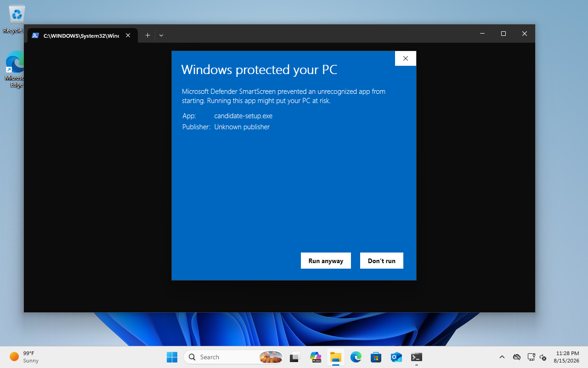The image size is (588, 368).
Task: Launch Microsoft Edge from taskbar
Action: tap(356, 357)
